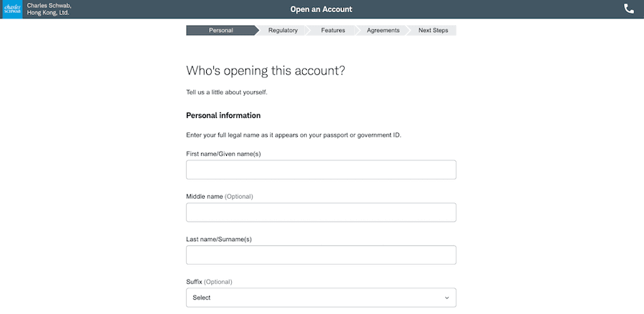This screenshot has width=644, height=314.
Task: Switch to the Features step
Action: [x=333, y=31]
